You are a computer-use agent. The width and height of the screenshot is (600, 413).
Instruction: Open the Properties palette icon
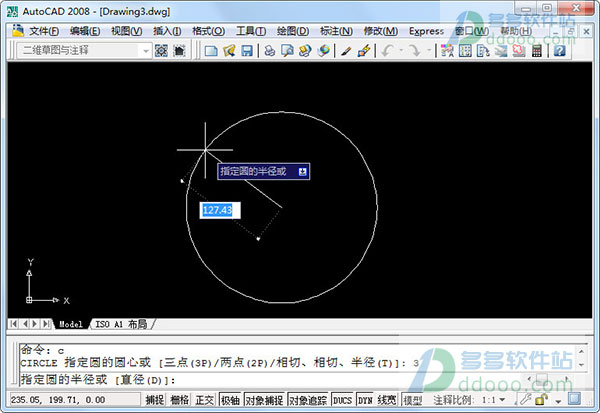click(x=447, y=51)
